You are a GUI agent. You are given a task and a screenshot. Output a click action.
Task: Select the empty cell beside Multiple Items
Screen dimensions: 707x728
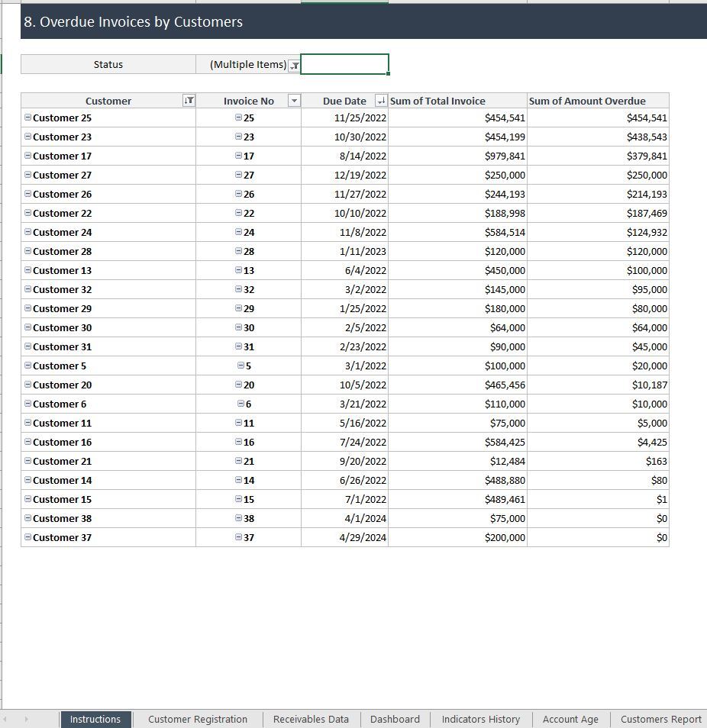(344, 64)
